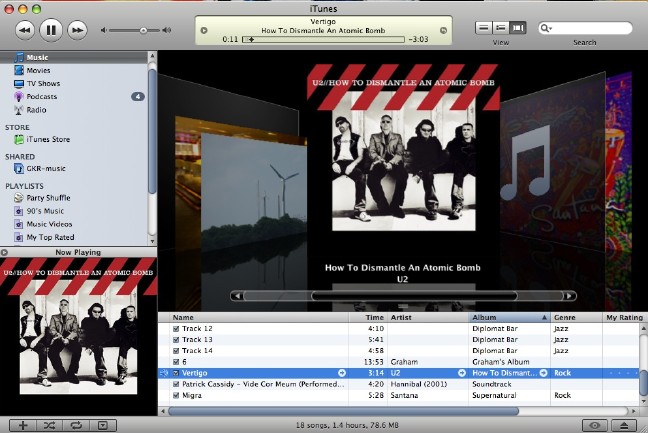This screenshot has width=648, height=433.
Task: Click the right arrow in display panel
Action: (443, 30)
